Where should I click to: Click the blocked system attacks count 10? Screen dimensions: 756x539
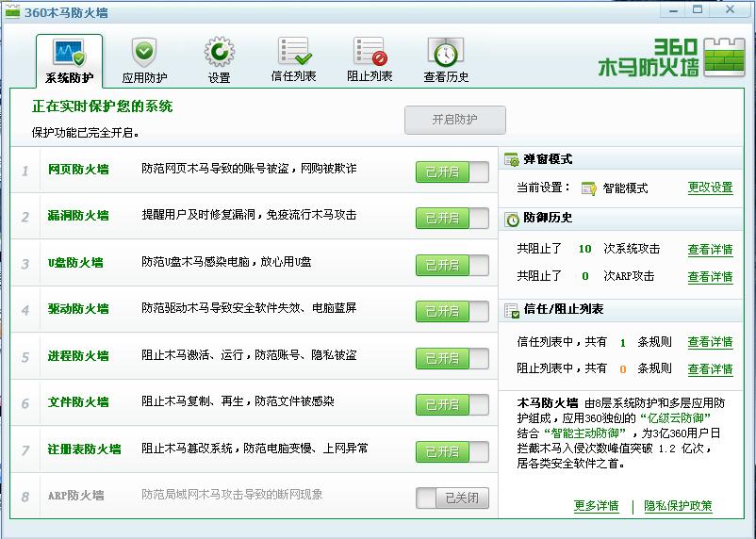584,250
